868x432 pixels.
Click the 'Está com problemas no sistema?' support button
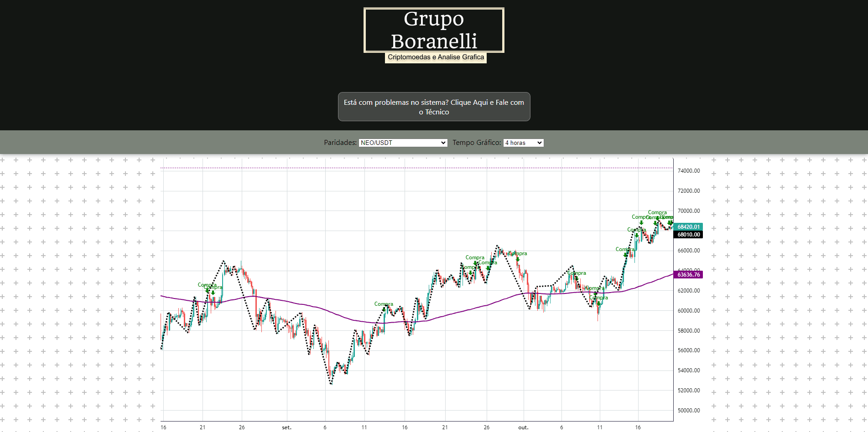[x=434, y=107]
